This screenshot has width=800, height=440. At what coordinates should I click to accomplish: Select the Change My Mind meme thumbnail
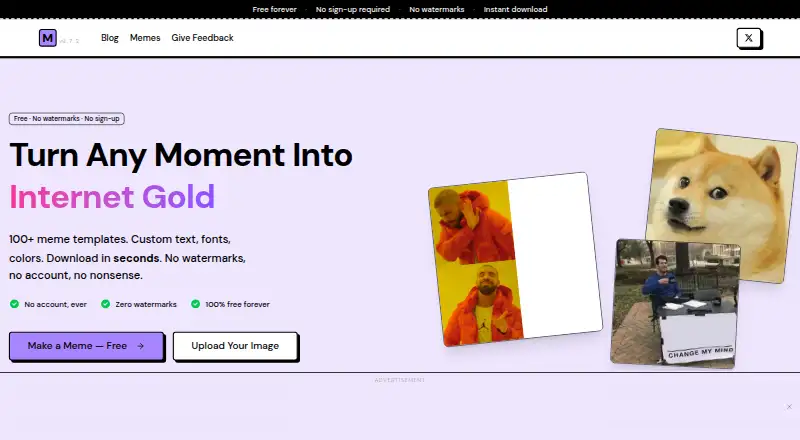click(675, 304)
